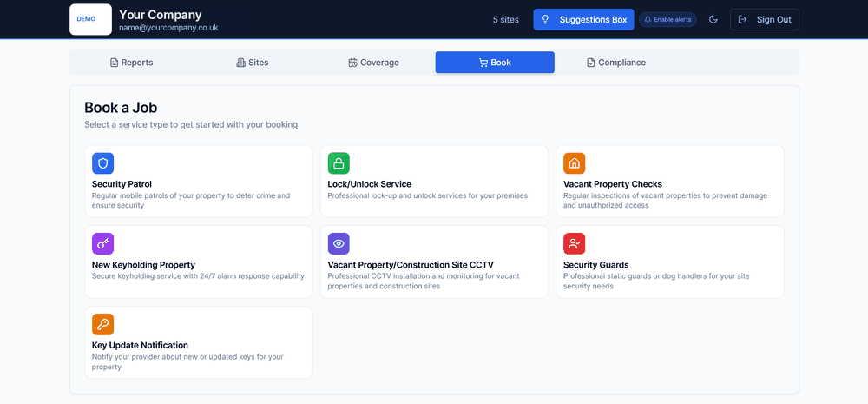Click 'Notify your provider about new or updated keys' text
868x404 pixels.
tap(187, 362)
